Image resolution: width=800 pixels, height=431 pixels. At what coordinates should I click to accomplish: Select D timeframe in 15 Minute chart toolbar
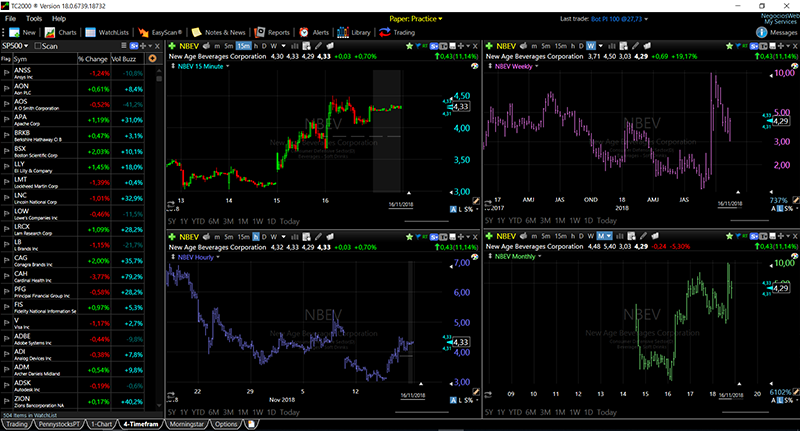tap(264, 46)
